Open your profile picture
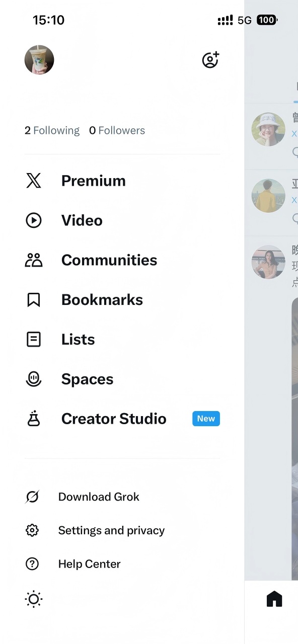The width and height of the screenshot is (298, 644). click(39, 59)
